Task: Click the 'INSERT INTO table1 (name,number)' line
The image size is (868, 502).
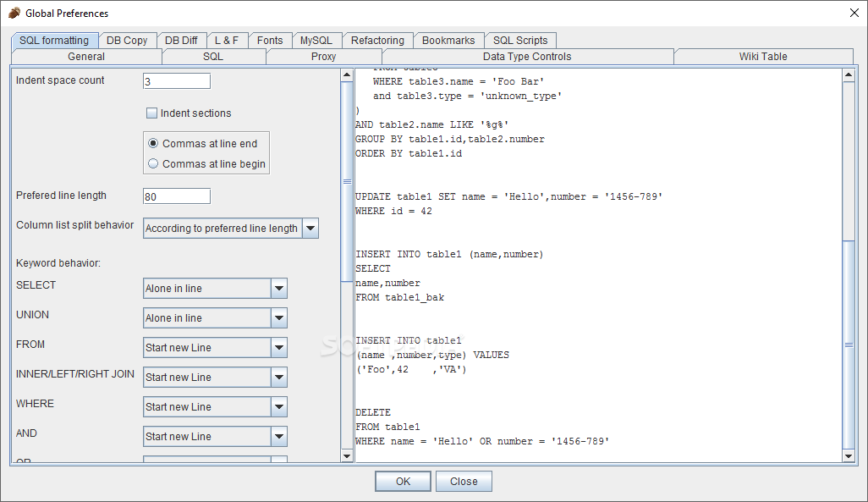Action: point(449,254)
